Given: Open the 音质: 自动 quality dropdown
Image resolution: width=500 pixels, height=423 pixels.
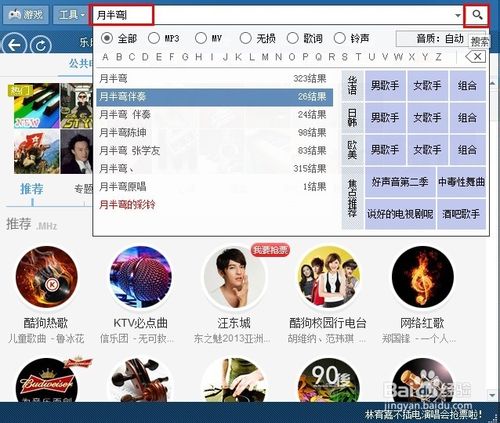Looking at the screenshot, I should [439, 39].
